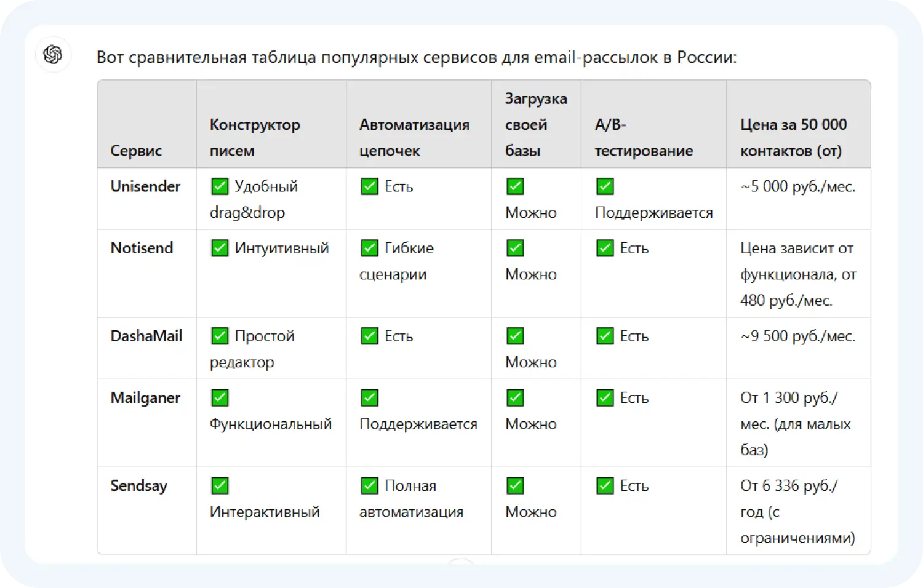Image resolution: width=923 pixels, height=588 pixels.
Task: Click the Sendsay service name
Action: (138, 486)
